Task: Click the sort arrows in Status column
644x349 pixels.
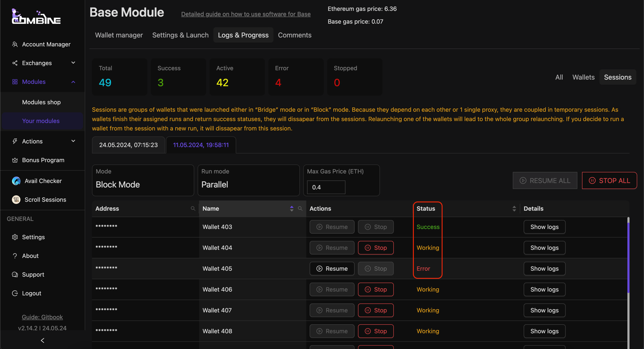Action: (x=514, y=209)
